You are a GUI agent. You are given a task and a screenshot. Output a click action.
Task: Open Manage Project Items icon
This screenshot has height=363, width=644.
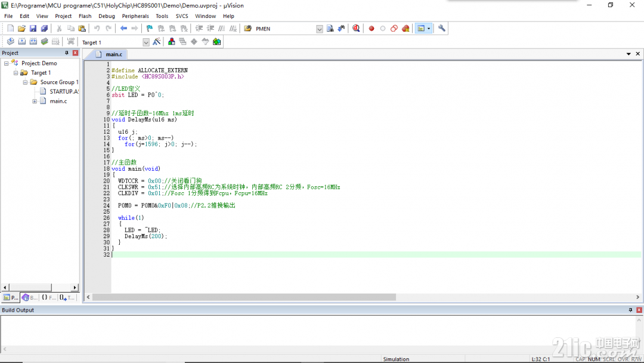171,42
